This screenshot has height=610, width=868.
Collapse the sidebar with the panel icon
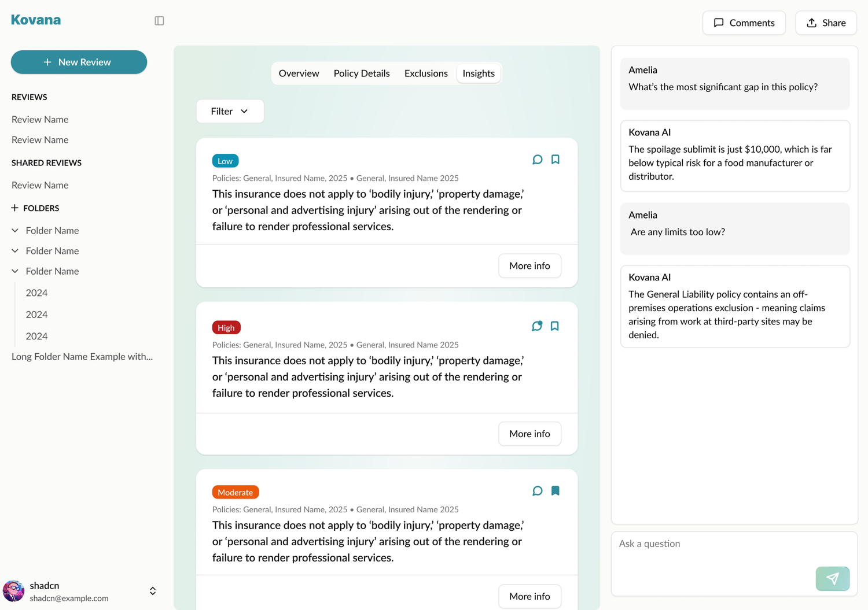click(x=159, y=21)
